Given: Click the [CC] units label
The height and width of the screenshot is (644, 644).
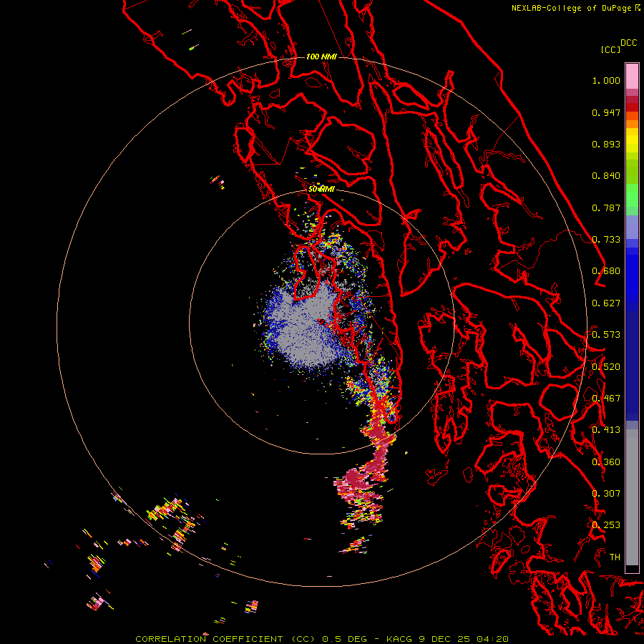Looking at the screenshot, I should coord(610,49).
